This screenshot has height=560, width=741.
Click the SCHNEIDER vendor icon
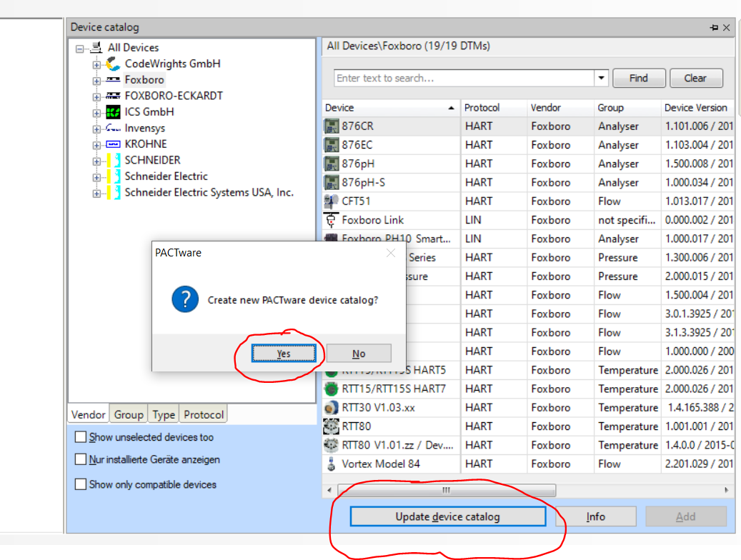(x=114, y=160)
